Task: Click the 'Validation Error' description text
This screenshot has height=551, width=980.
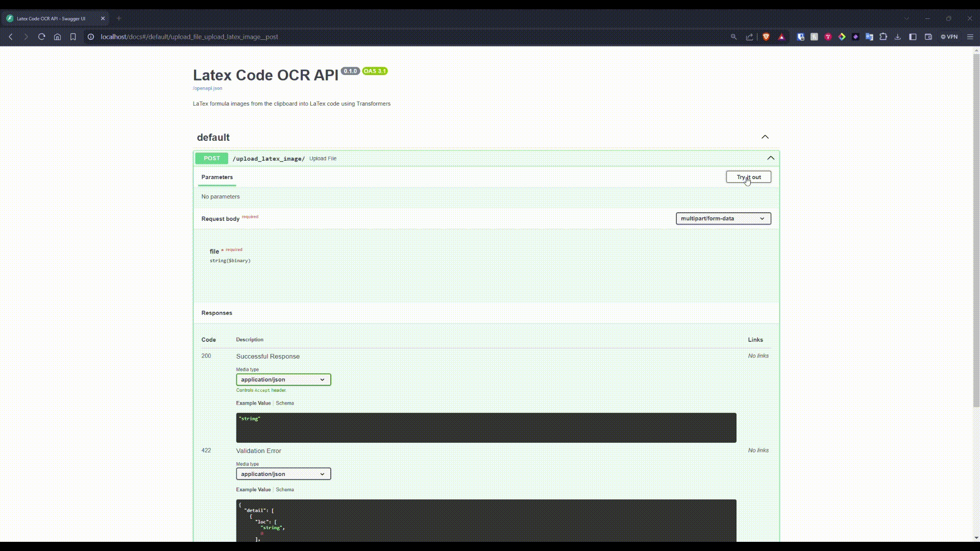Action: (x=258, y=450)
